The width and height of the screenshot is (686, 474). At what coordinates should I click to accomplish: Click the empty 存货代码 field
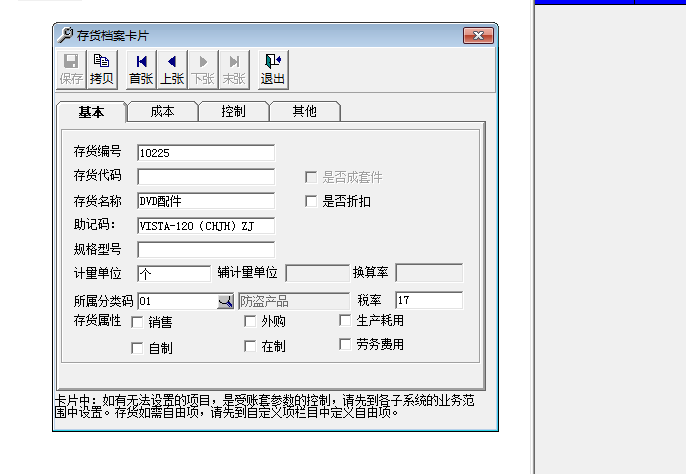pyautogui.click(x=206, y=177)
